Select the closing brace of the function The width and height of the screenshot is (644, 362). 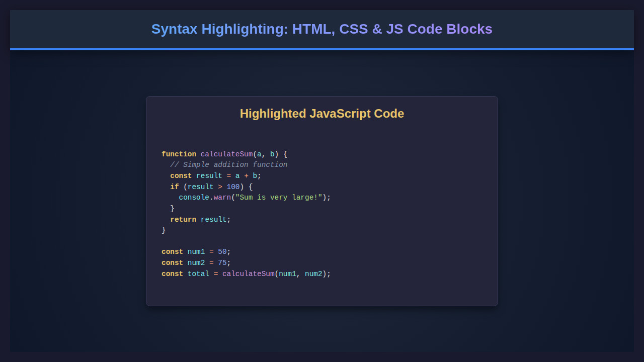(163, 230)
